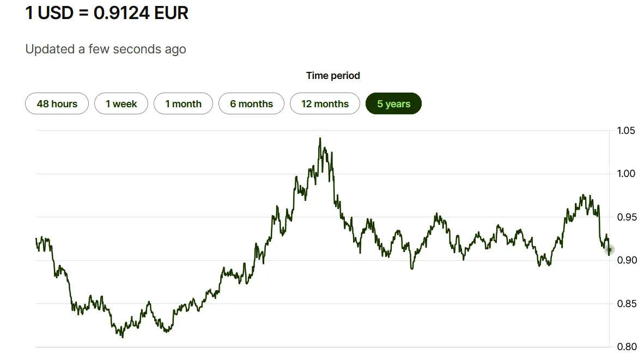The image size is (644, 355).
Task: Click the chart line's leftmost starting point
Action: tap(37, 238)
